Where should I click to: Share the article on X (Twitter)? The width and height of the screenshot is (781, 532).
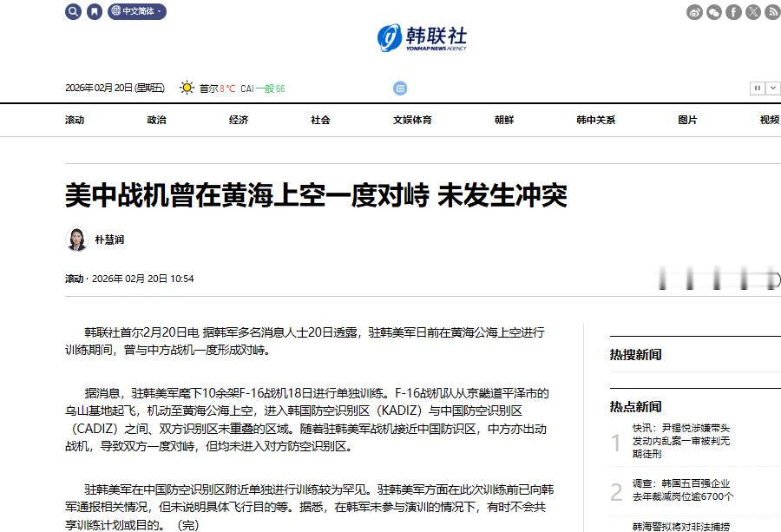click(x=751, y=12)
